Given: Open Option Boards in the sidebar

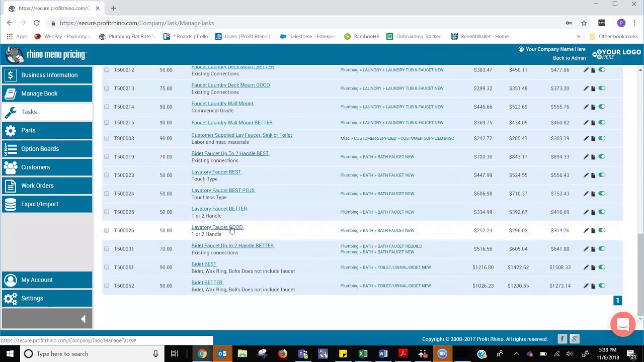Looking at the screenshot, I should tap(47, 149).
